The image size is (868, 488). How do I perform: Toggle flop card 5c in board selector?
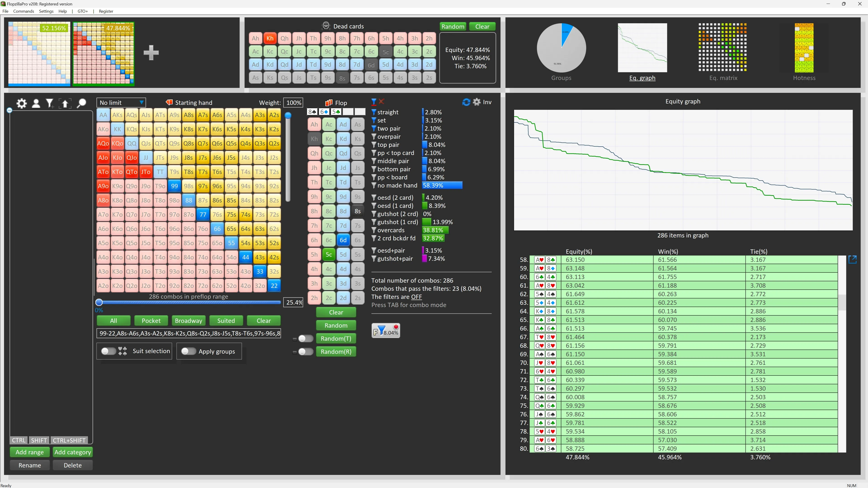[329, 255]
